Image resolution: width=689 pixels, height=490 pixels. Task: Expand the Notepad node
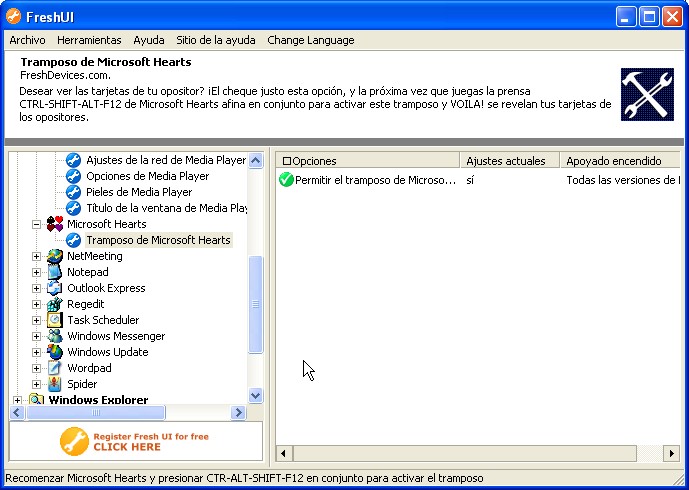36,272
